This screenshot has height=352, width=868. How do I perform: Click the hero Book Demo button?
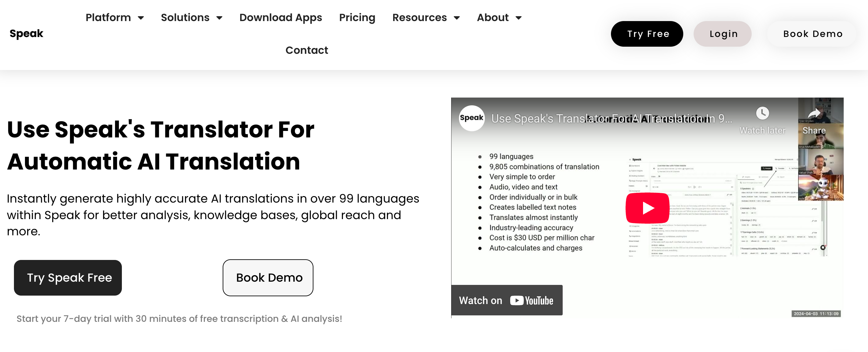point(268,277)
